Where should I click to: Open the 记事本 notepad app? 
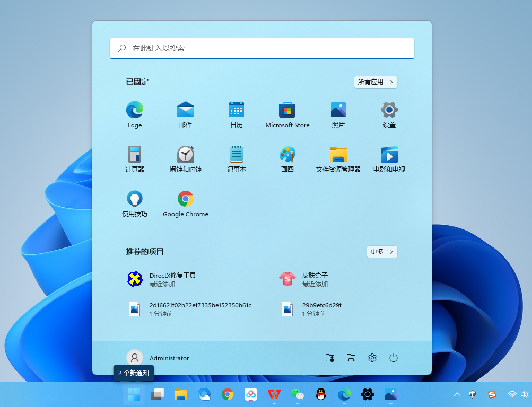coord(237,159)
